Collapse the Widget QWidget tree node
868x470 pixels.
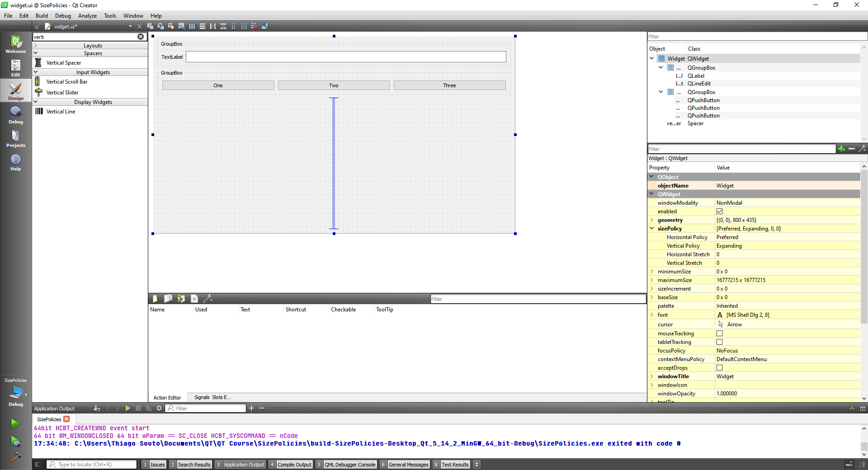(652, 58)
